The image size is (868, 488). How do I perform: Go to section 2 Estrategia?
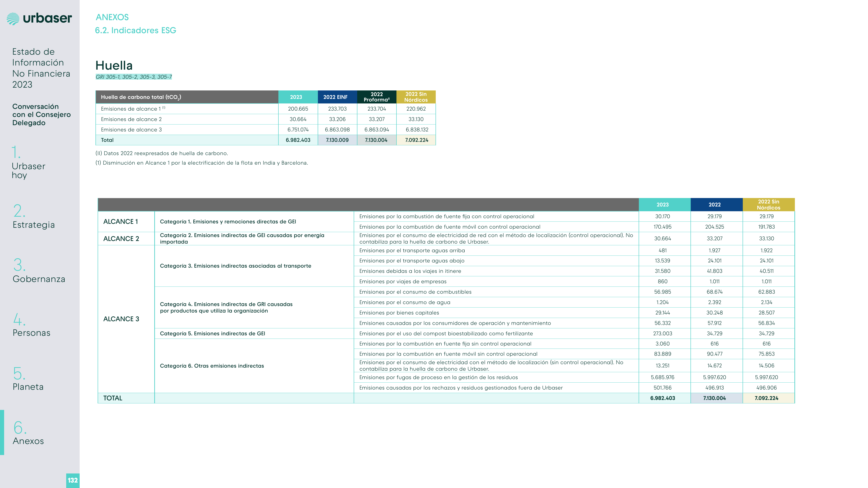[x=33, y=216]
